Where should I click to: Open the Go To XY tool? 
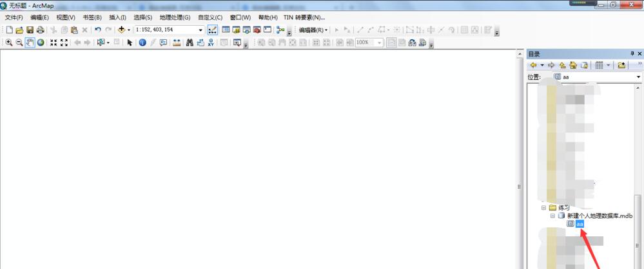coord(211,42)
